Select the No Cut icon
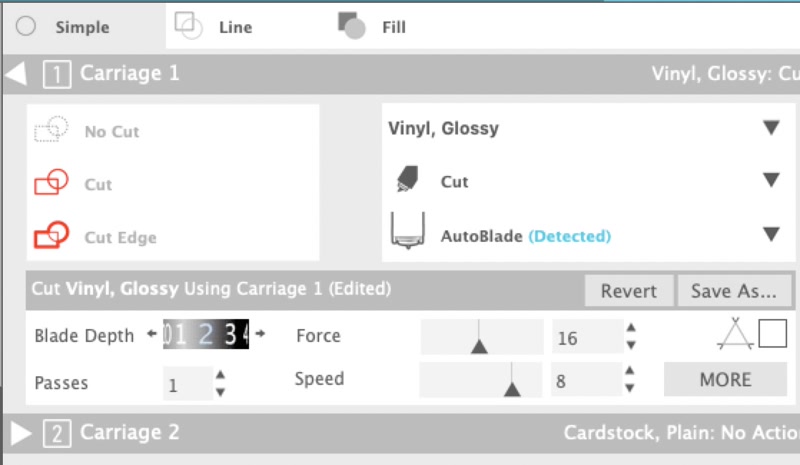The width and height of the screenshot is (800, 465). 51,130
